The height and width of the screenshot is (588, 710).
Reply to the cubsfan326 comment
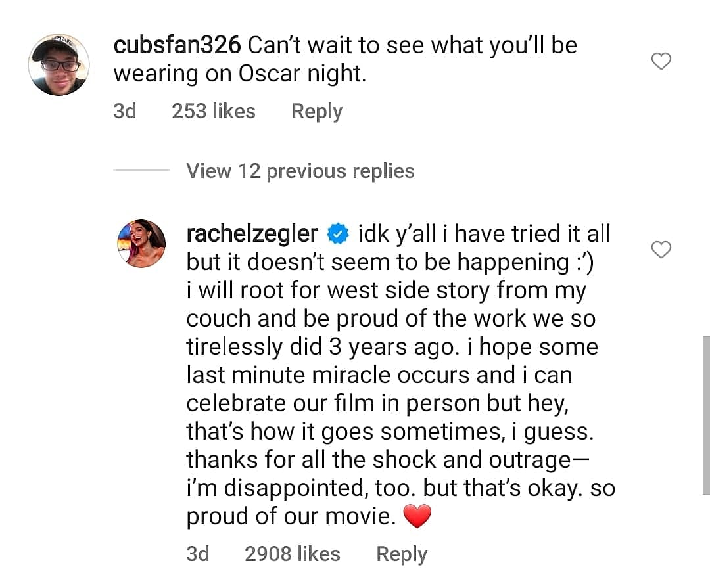point(317,111)
